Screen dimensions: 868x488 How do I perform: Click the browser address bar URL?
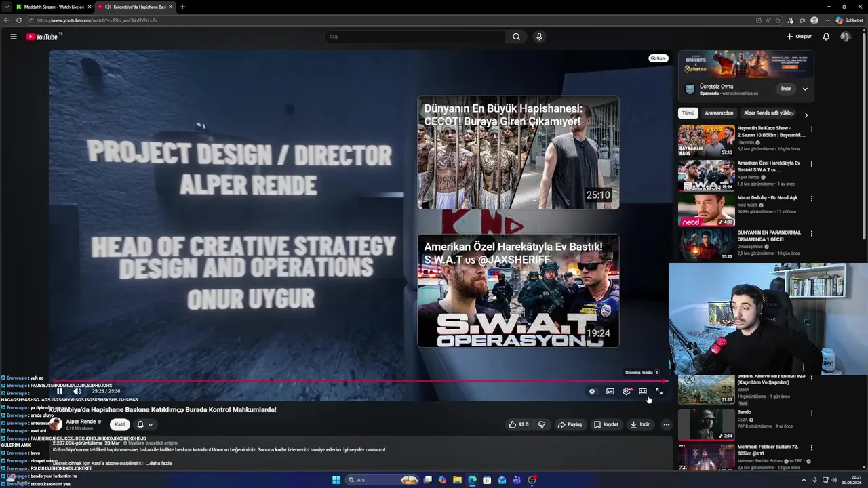(97, 20)
